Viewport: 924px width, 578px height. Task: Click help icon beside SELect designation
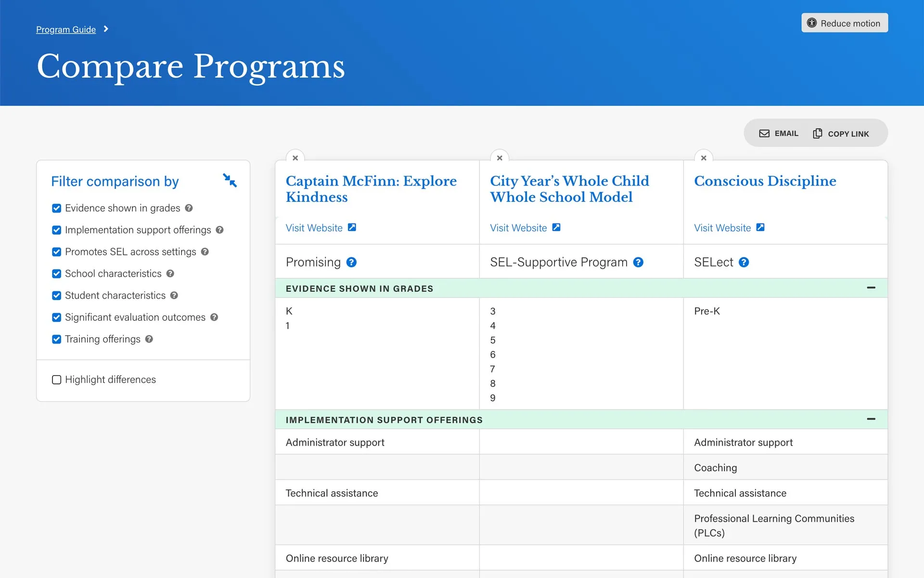(x=744, y=263)
